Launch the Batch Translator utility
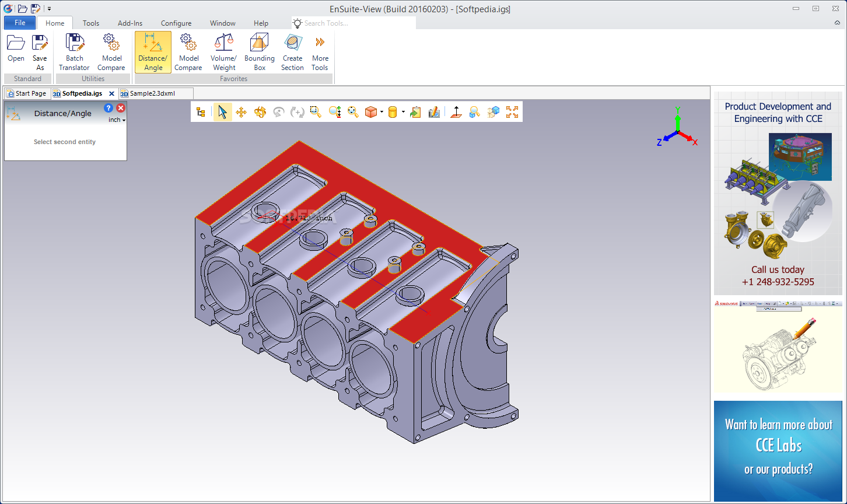Viewport: 847px width, 504px height. (x=75, y=52)
